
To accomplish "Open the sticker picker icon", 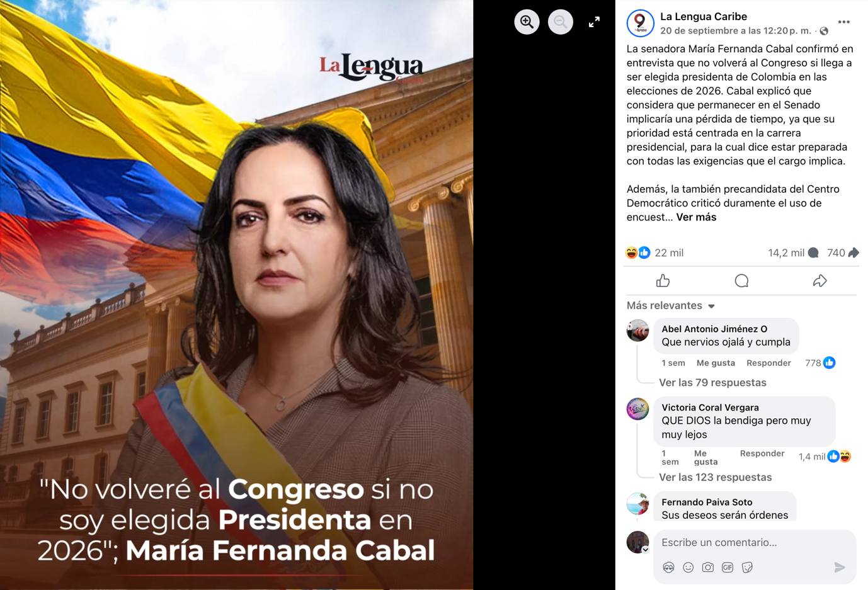I will click(747, 567).
